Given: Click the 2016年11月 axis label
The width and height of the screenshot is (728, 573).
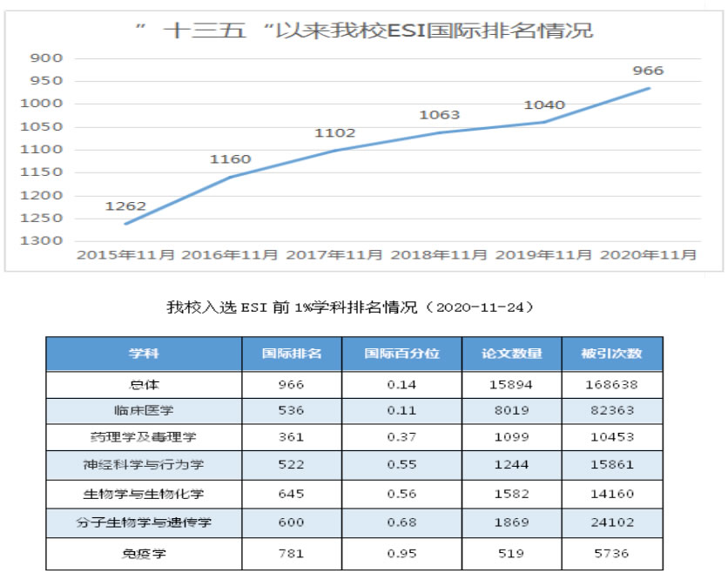Looking at the screenshot, I should (230, 255).
